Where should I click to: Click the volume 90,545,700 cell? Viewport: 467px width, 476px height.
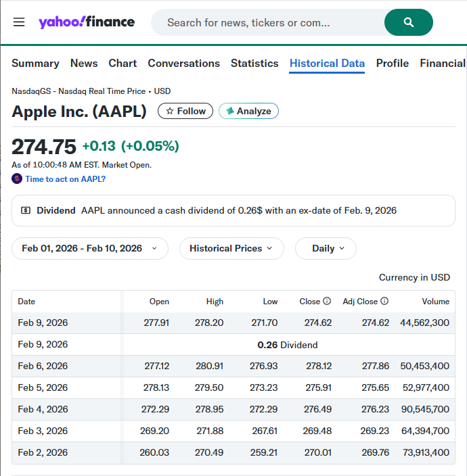[x=425, y=409]
